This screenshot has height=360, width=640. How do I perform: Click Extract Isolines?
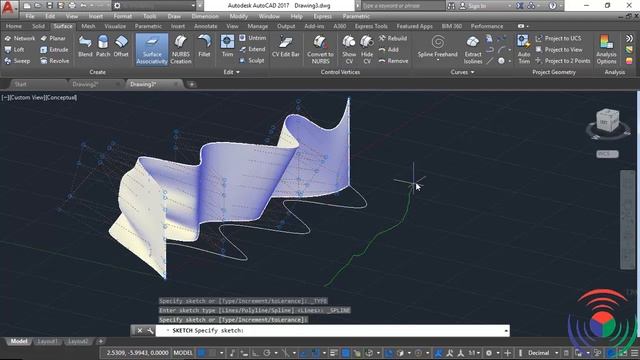(473, 49)
